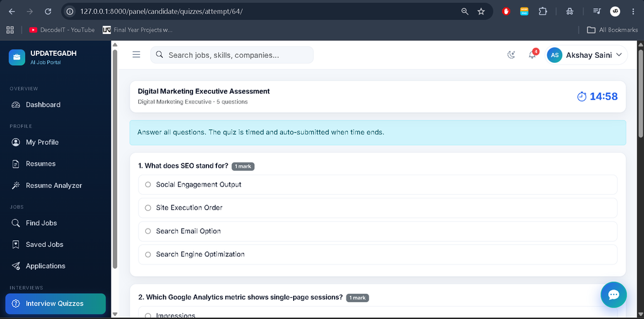Reload the page with the refresh icon
The height and width of the screenshot is (319, 644).
tap(48, 11)
